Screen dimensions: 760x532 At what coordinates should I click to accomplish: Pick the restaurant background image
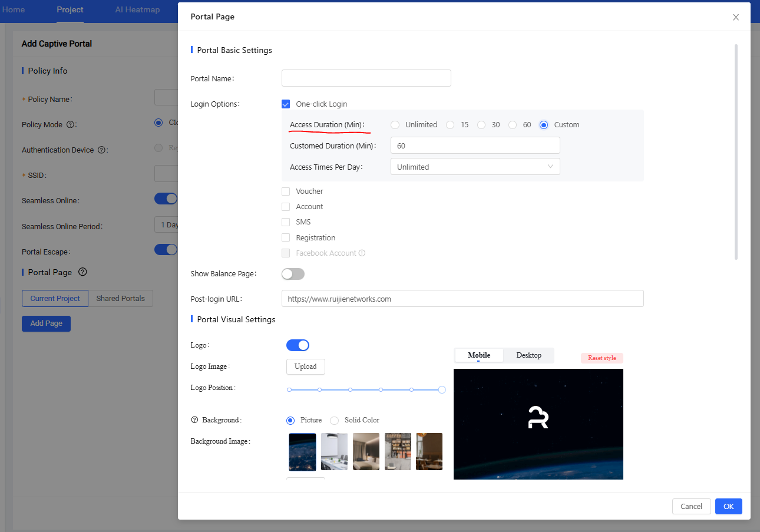[x=429, y=452]
